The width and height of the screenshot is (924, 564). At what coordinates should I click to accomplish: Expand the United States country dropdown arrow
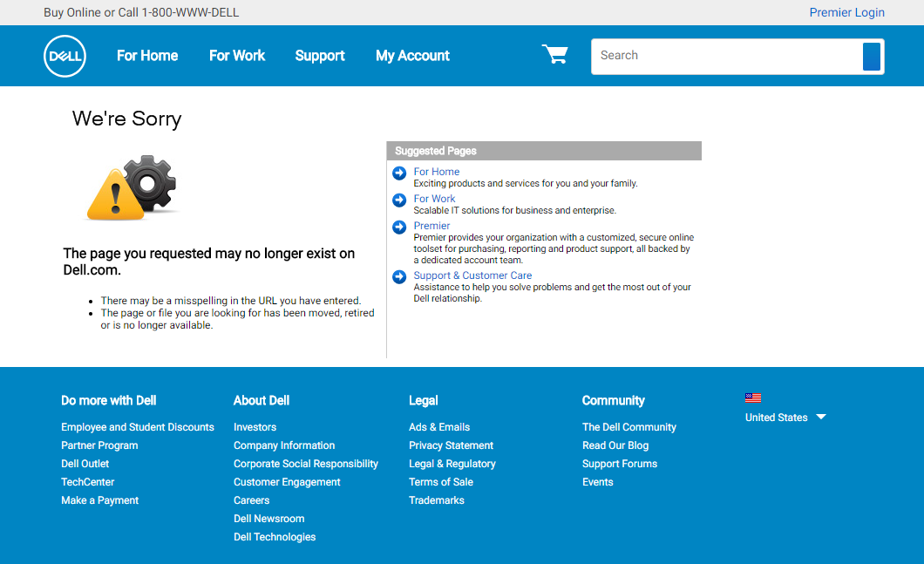click(821, 417)
